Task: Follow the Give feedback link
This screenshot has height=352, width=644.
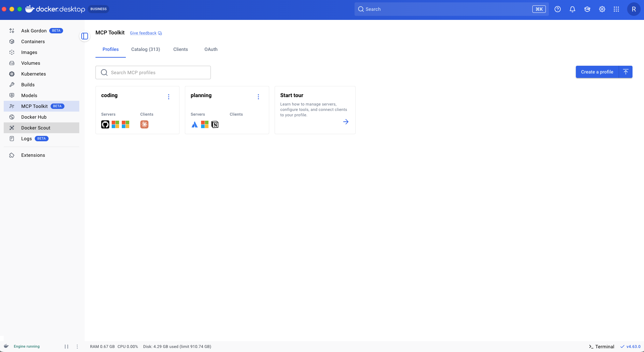Action: tap(146, 33)
